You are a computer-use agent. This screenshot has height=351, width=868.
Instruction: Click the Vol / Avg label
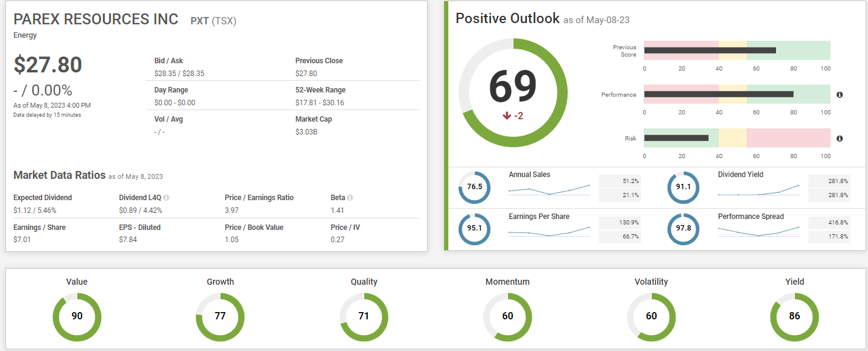pyautogui.click(x=169, y=119)
